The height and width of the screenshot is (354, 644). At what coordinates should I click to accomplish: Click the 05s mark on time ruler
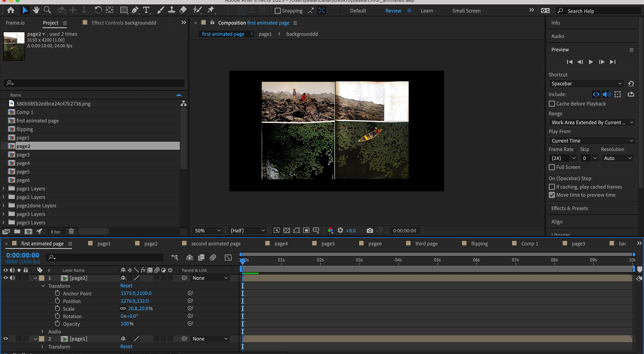[x=437, y=260]
